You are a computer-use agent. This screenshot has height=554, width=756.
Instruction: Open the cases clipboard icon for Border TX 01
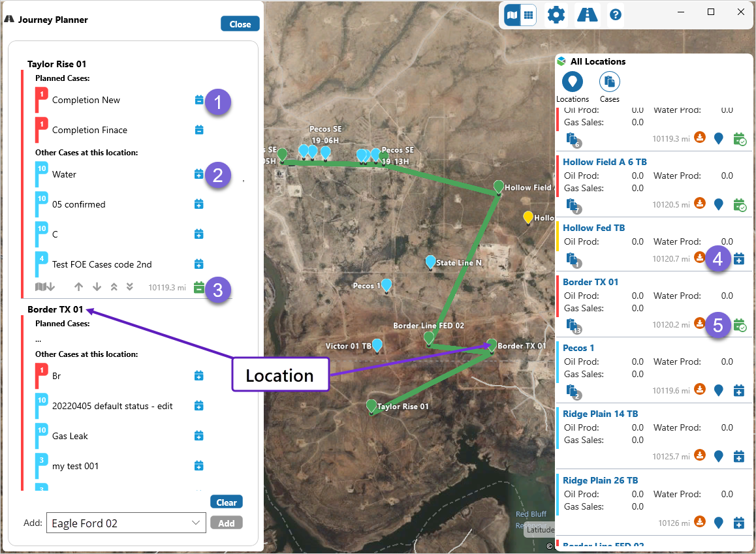point(573,324)
